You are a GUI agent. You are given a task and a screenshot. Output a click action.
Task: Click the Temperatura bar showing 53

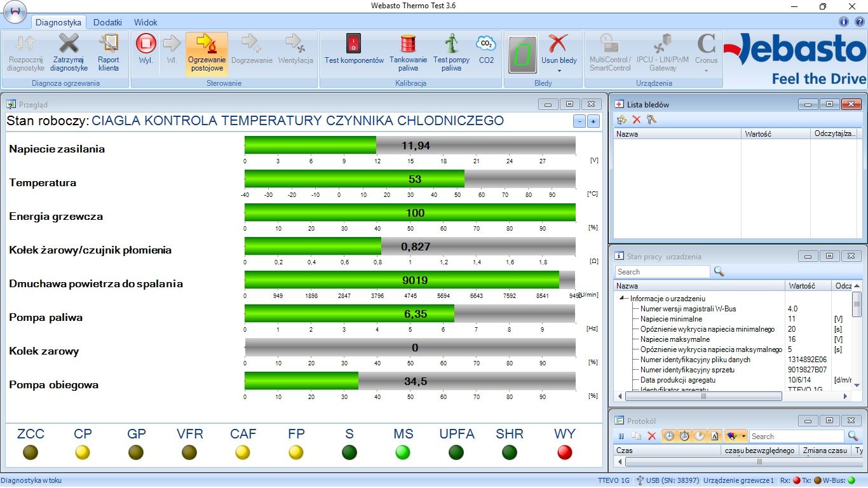point(410,179)
